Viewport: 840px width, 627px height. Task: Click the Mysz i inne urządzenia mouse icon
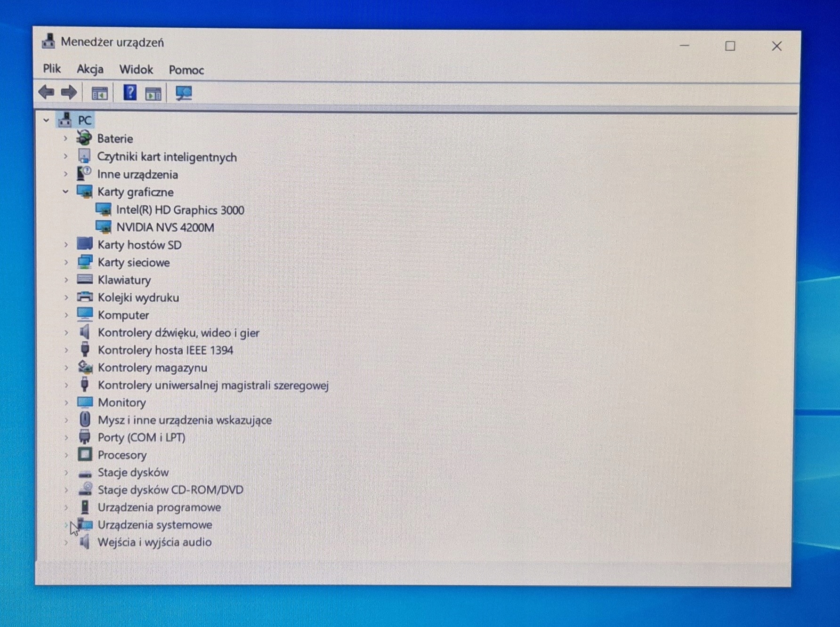pyautogui.click(x=85, y=419)
